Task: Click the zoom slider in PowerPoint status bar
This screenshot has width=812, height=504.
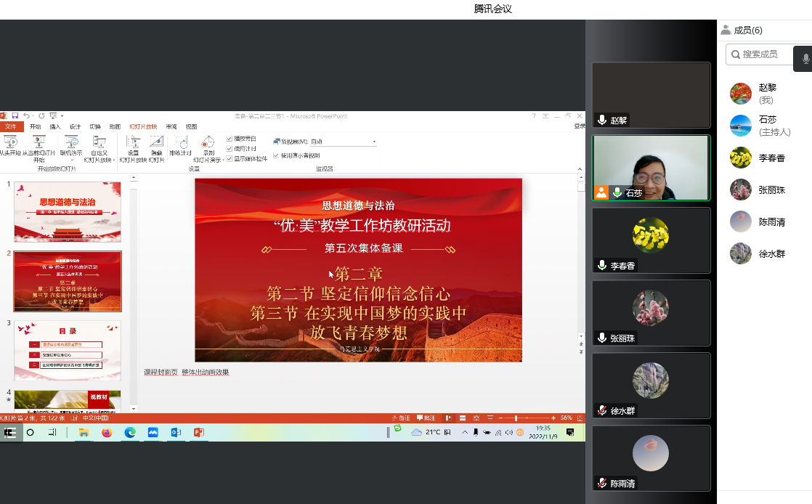Action: pyautogui.click(x=516, y=418)
